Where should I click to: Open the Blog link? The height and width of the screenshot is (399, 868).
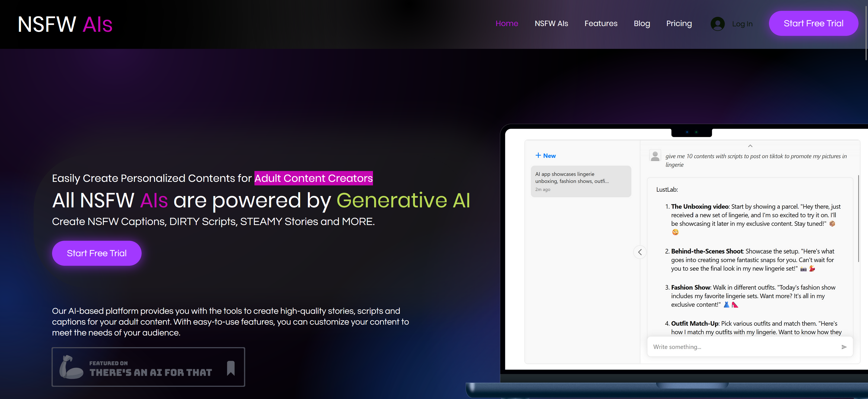(642, 24)
